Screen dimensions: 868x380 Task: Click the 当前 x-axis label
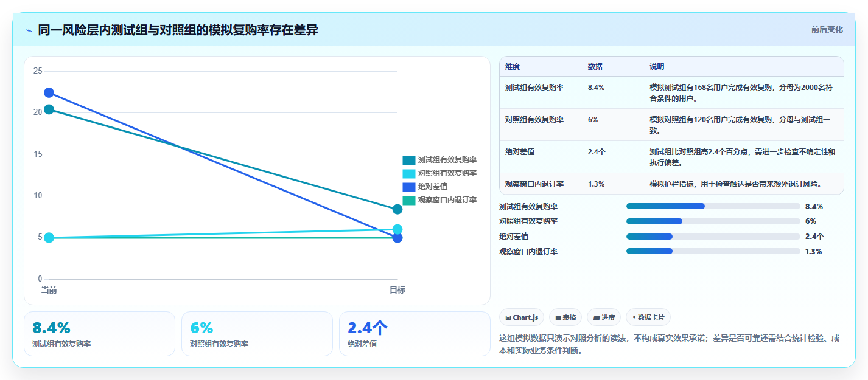49,290
